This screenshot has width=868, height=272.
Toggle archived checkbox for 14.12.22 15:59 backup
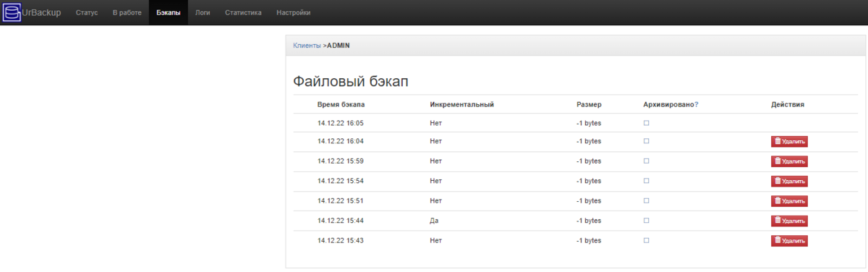(x=647, y=161)
